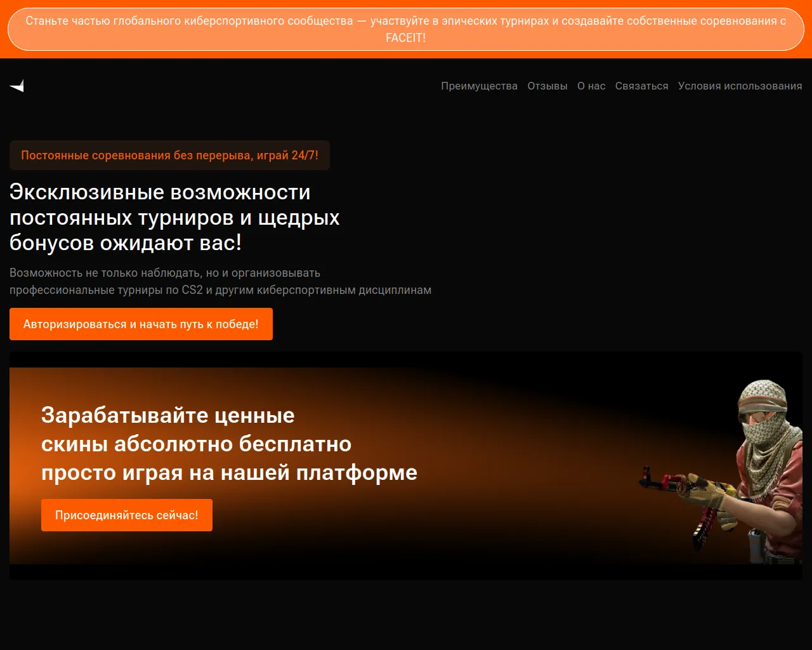Go to the Отзывы section
The width and height of the screenshot is (812, 650).
pos(547,86)
